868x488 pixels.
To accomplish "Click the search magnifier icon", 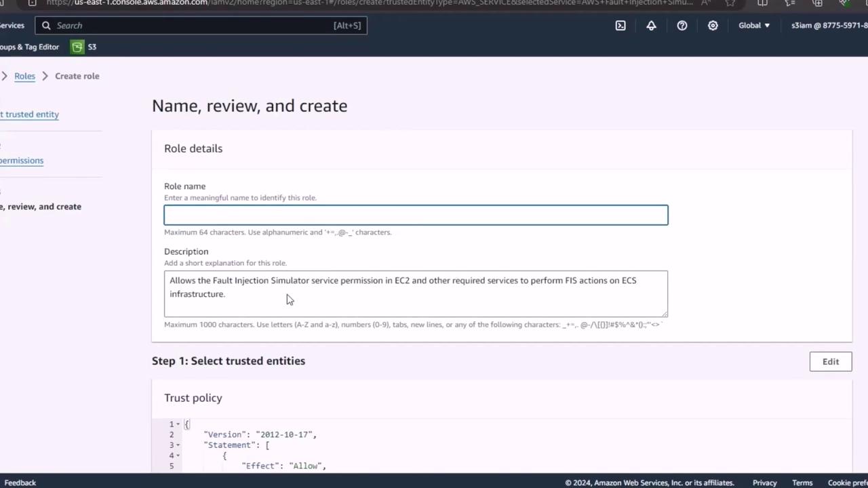I will pyautogui.click(x=46, y=26).
